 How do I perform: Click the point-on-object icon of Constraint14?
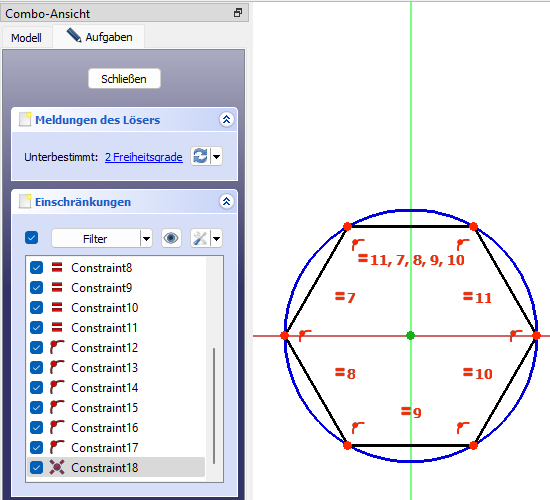[x=57, y=387]
